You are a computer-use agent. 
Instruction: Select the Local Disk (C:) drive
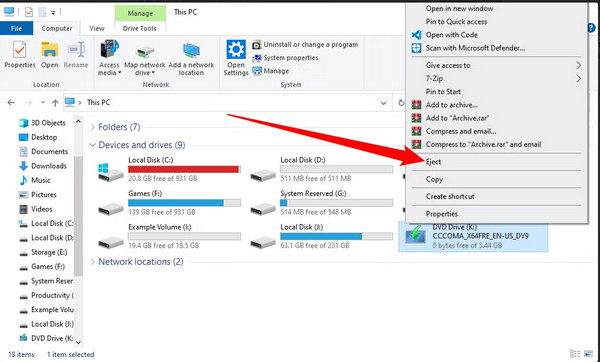[x=169, y=169]
